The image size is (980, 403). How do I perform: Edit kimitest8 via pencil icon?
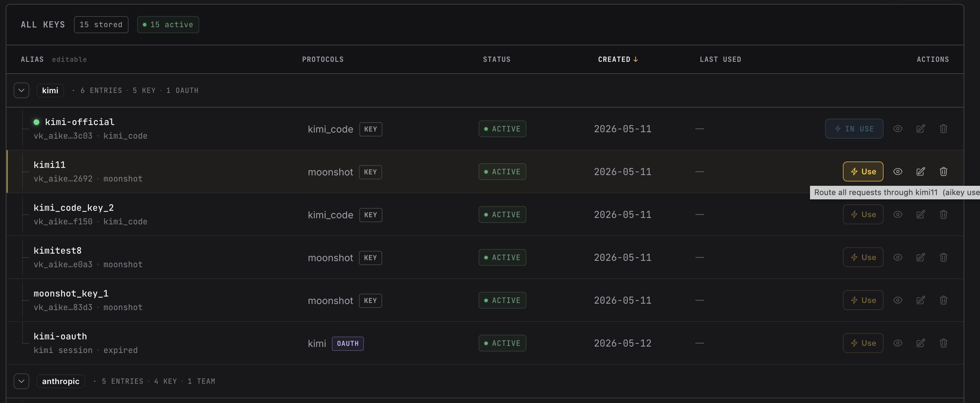(921, 258)
